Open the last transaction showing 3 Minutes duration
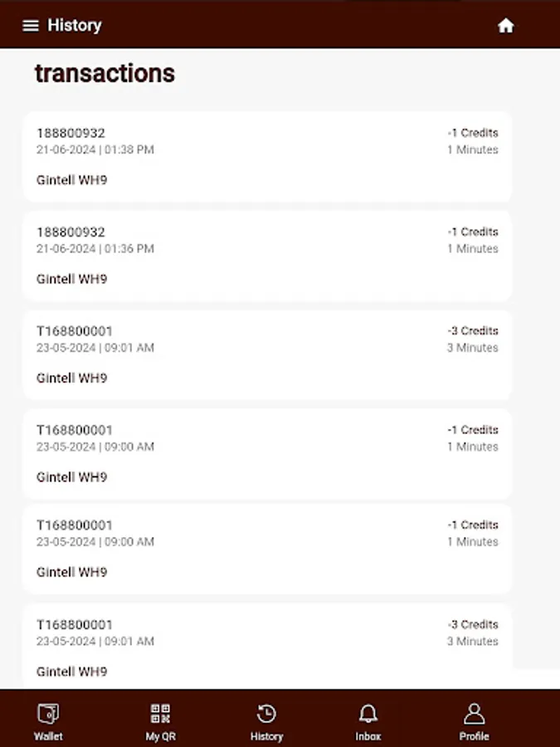This screenshot has height=747, width=560. (267, 647)
